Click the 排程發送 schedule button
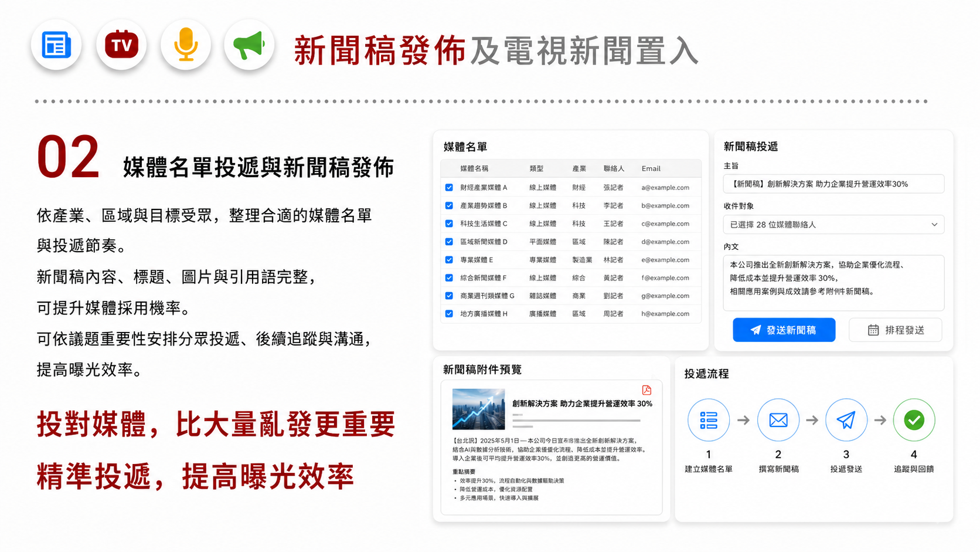The width and height of the screenshot is (980, 552). (x=896, y=330)
